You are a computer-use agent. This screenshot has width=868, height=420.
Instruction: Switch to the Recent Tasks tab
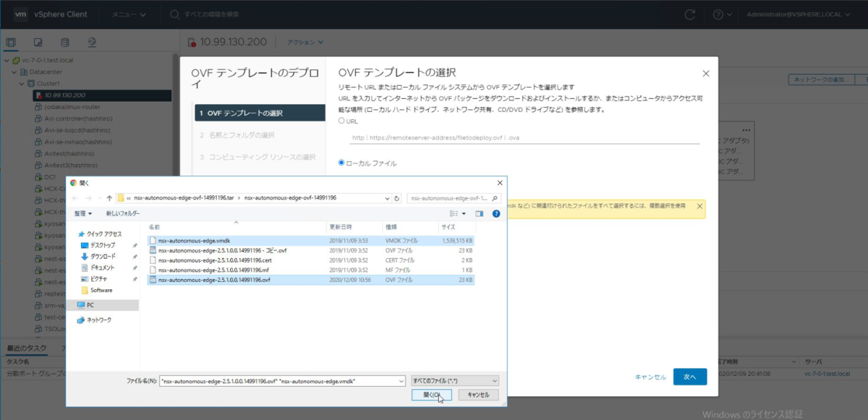(27, 348)
